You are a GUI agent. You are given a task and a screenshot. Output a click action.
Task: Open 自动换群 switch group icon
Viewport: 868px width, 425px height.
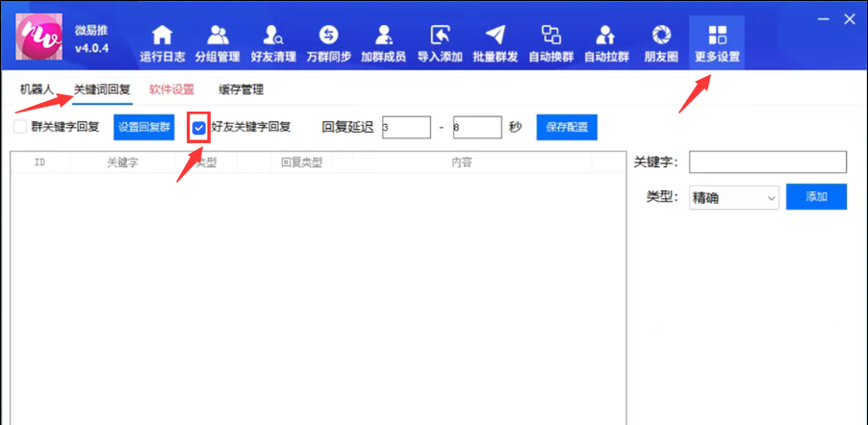pos(550,36)
